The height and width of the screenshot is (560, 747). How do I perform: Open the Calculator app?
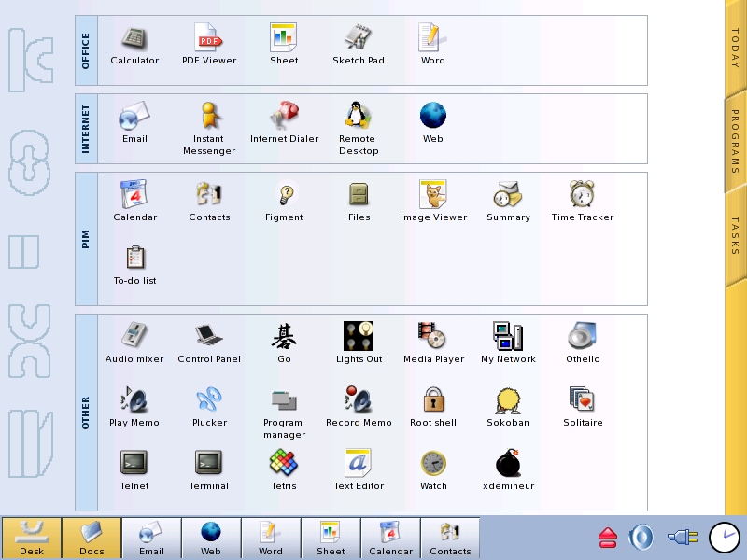[134, 45]
